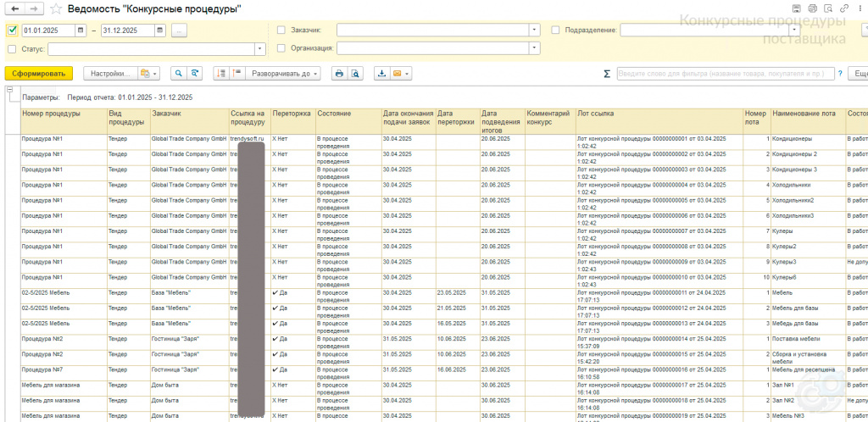
Task: Get a link with the chain icon
Action: [845, 8]
